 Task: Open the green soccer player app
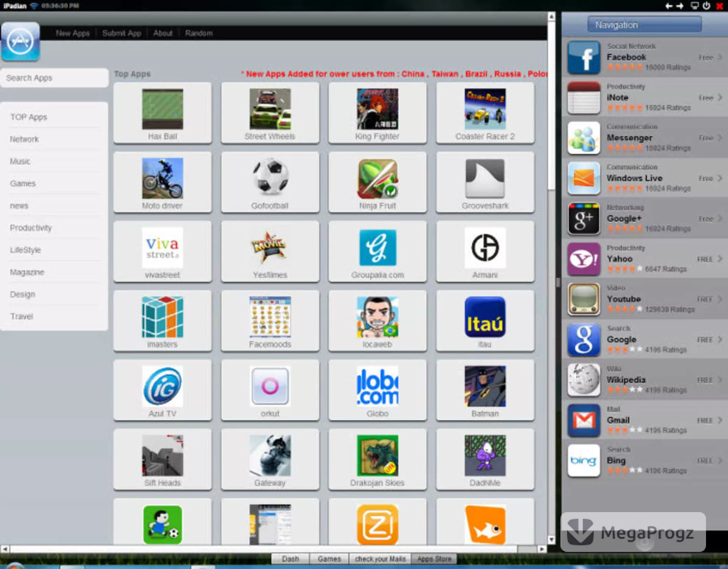pos(162,525)
